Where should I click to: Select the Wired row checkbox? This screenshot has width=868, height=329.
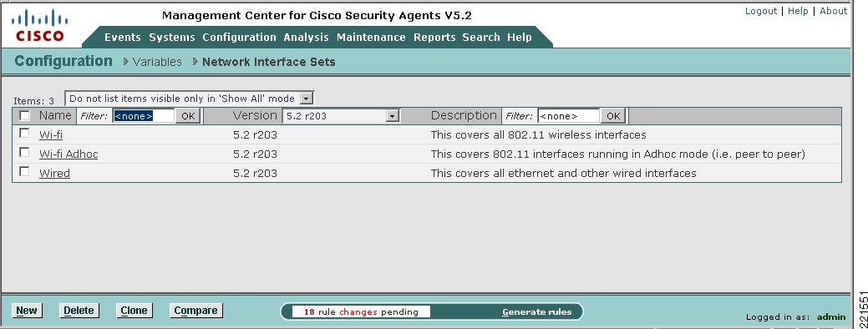[x=24, y=171]
